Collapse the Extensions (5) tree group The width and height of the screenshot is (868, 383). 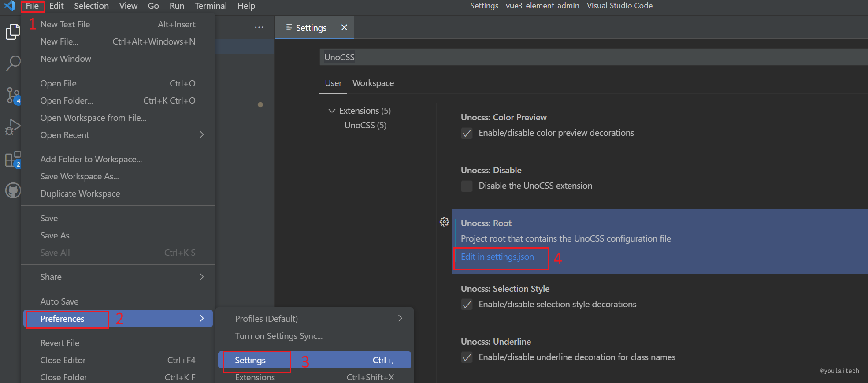332,111
